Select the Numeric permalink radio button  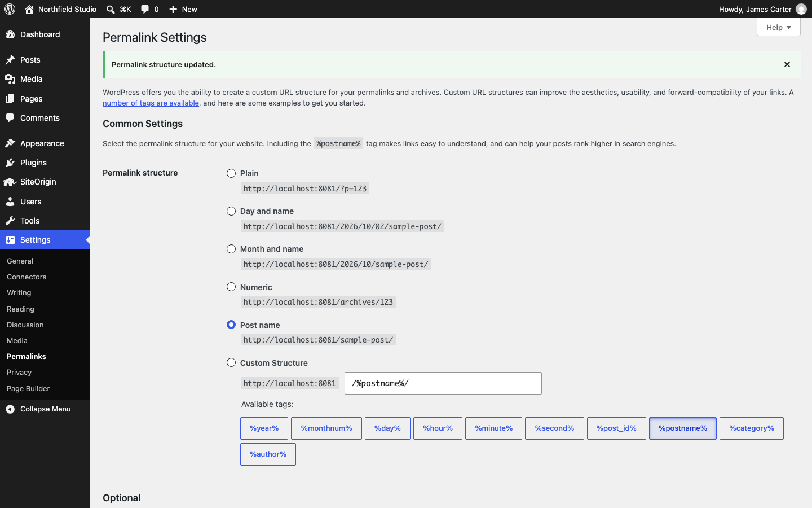point(231,287)
